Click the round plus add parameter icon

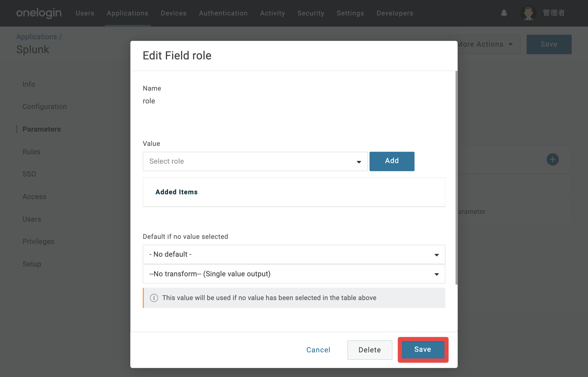[552, 160]
